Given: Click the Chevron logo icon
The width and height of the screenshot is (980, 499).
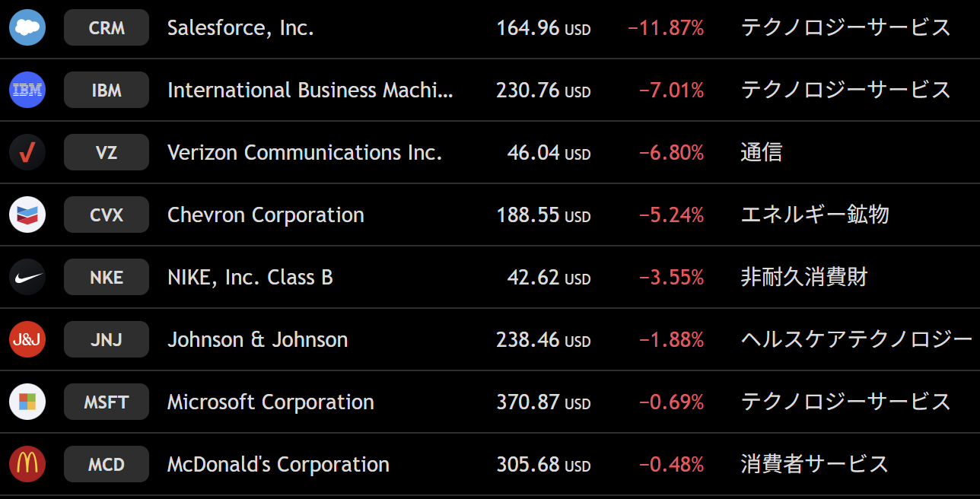Looking at the screenshot, I should tap(27, 215).
